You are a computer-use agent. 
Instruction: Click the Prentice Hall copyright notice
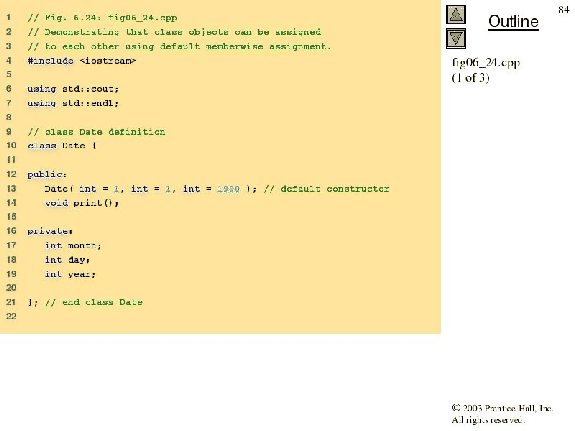pyautogui.click(x=502, y=408)
